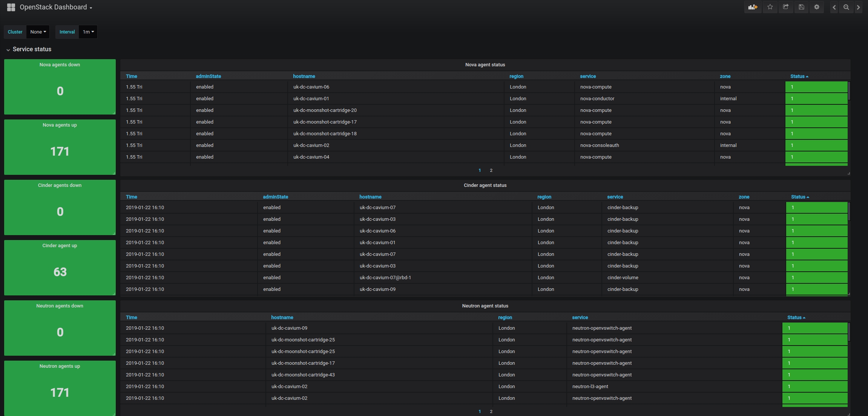868x416 pixels.
Task: Go to page 2 of Neutron agent status
Action: point(491,411)
